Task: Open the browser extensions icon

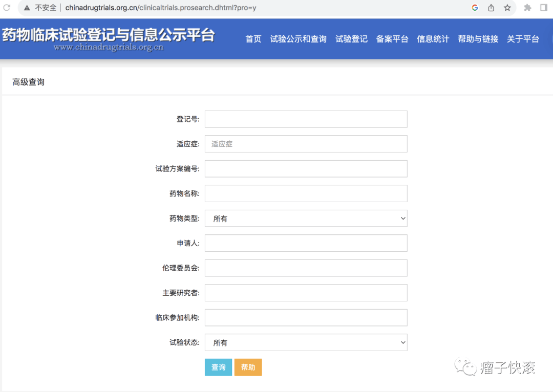Action: click(x=528, y=7)
